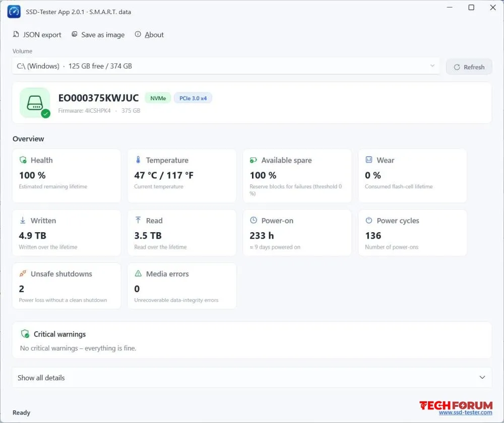Click the ≈ 9 days powered on text
The height and width of the screenshot is (423, 504).
click(275, 247)
